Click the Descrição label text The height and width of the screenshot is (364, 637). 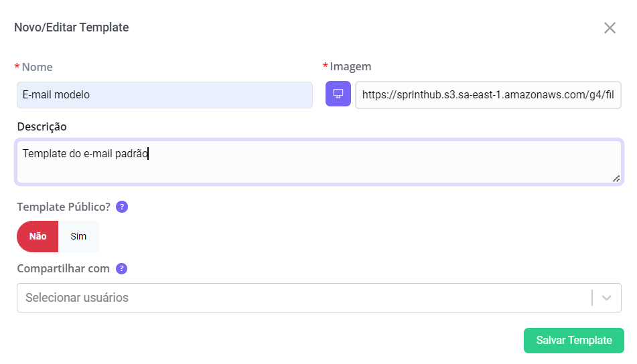pyautogui.click(x=42, y=126)
